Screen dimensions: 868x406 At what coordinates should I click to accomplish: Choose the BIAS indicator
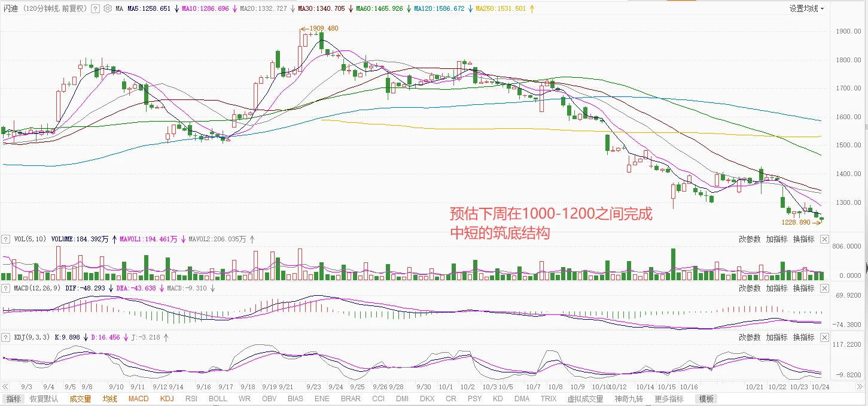pos(296,399)
